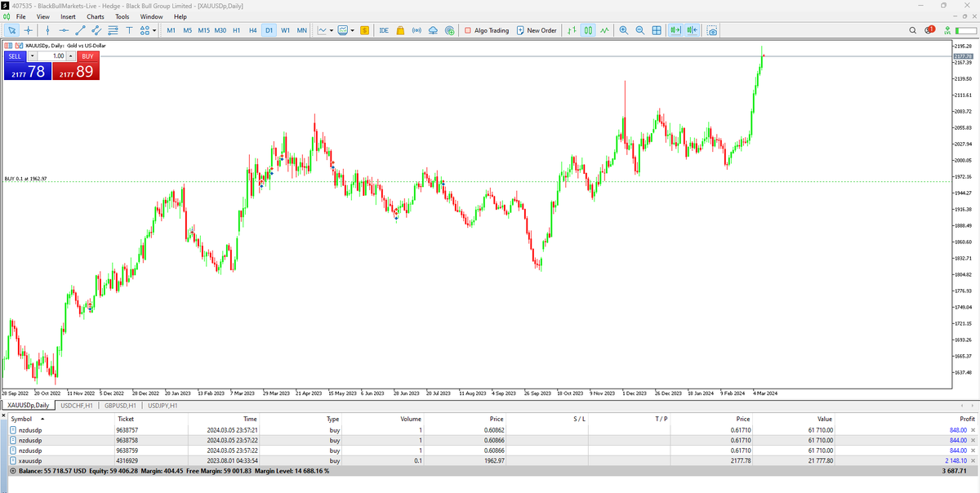This screenshot has height=493, width=980.
Task: Activate the crosshair tool
Action: click(29, 30)
